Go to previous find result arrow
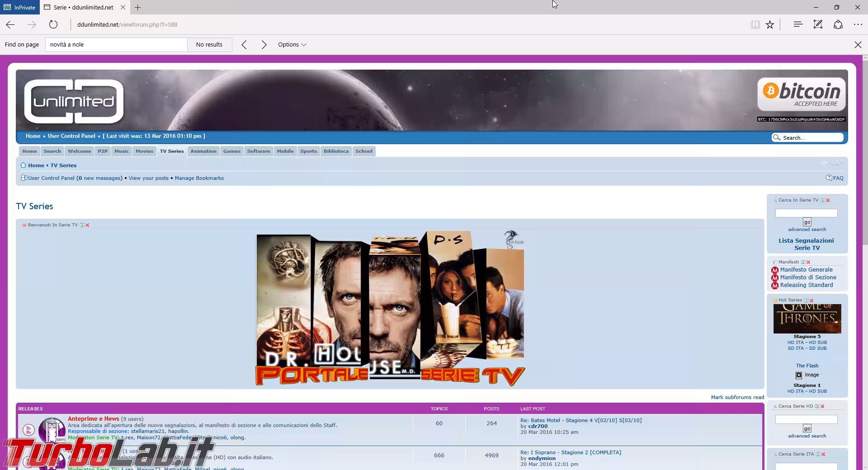868x470 pixels. pyautogui.click(x=244, y=45)
